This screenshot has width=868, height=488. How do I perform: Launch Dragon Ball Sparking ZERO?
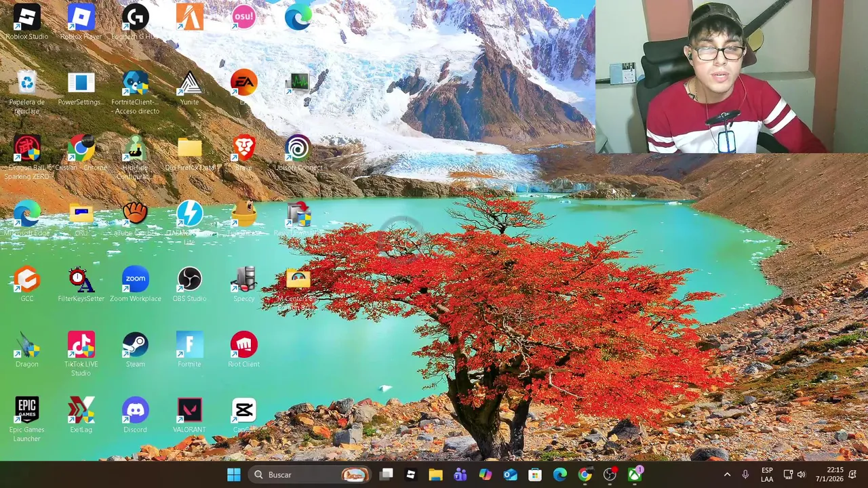click(27, 149)
